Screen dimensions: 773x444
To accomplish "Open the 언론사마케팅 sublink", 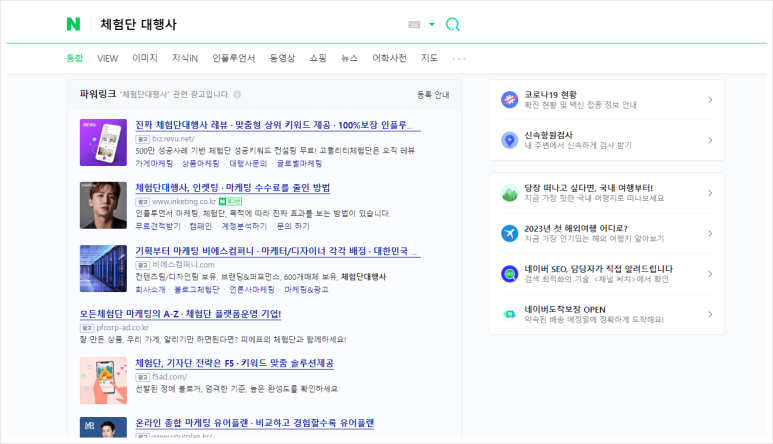I will click(x=252, y=289).
